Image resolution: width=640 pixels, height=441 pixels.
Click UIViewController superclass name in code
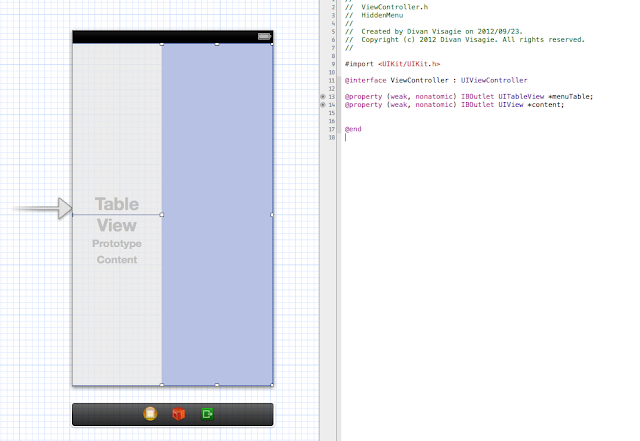pyautogui.click(x=494, y=80)
